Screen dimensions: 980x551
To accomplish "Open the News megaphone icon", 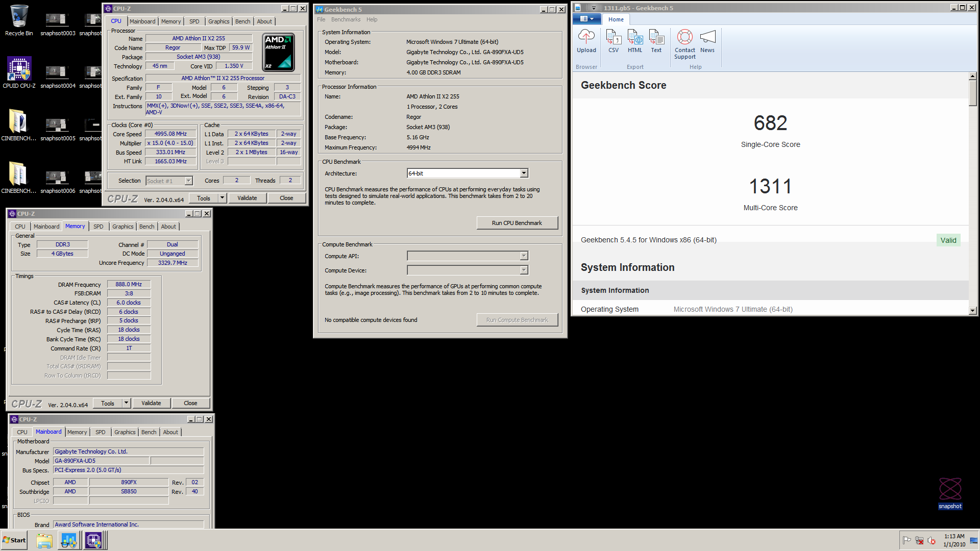I will pos(707,41).
